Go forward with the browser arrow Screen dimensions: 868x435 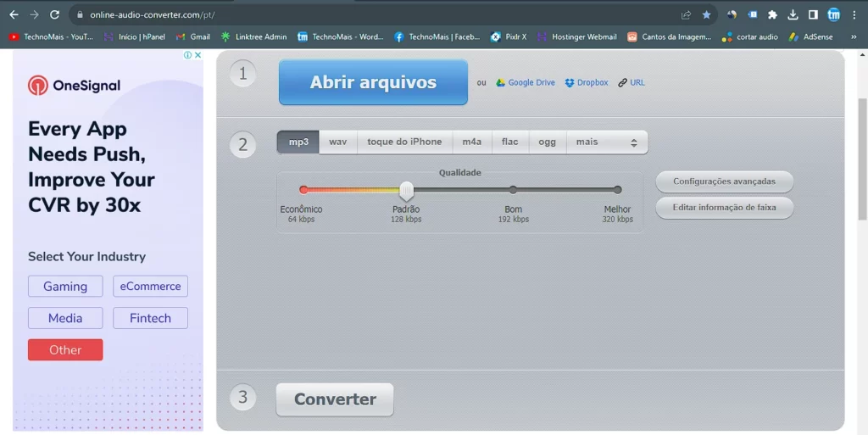[x=34, y=15]
